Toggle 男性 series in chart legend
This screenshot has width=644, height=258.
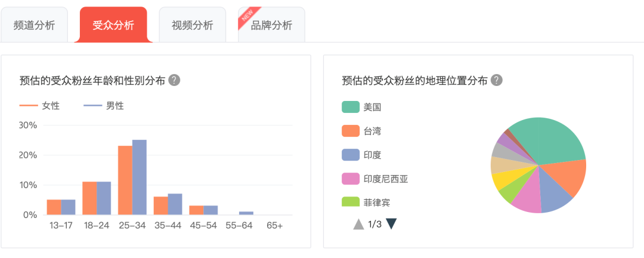point(104,106)
